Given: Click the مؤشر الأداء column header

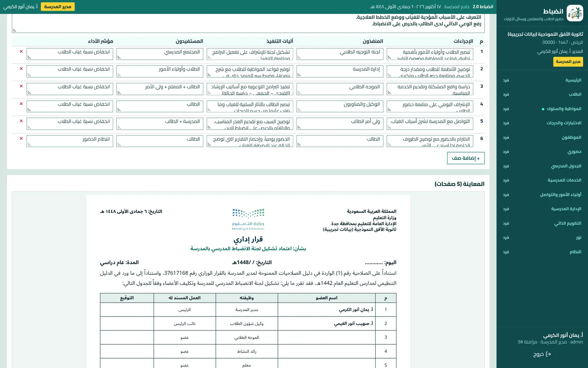Looking at the screenshot, I should coord(100,41).
